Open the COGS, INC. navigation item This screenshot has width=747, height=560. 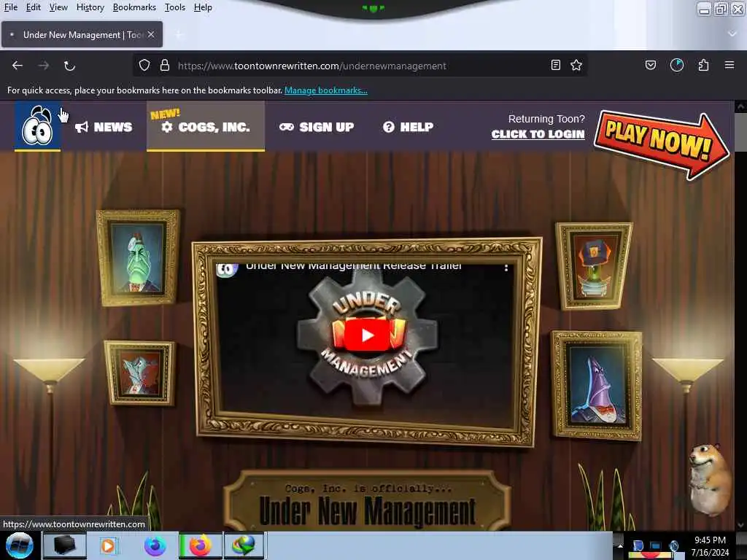[x=205, y=126]
